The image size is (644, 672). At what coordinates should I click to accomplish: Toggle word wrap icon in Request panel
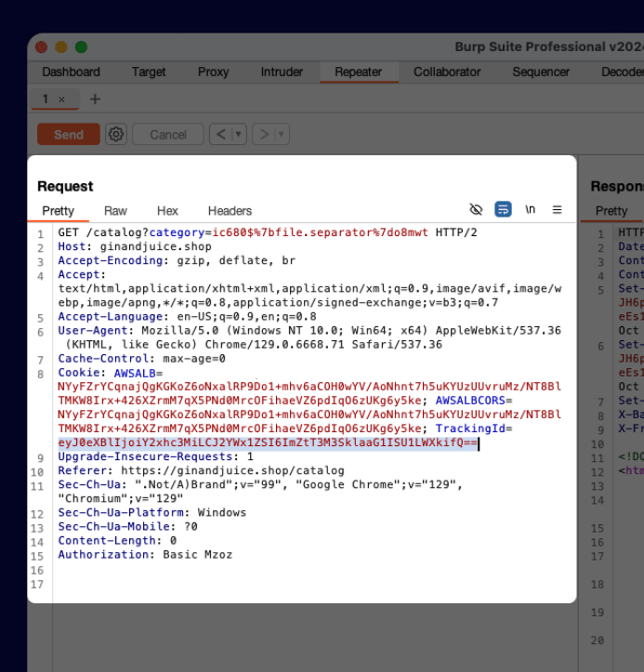(x=503, y=209)
